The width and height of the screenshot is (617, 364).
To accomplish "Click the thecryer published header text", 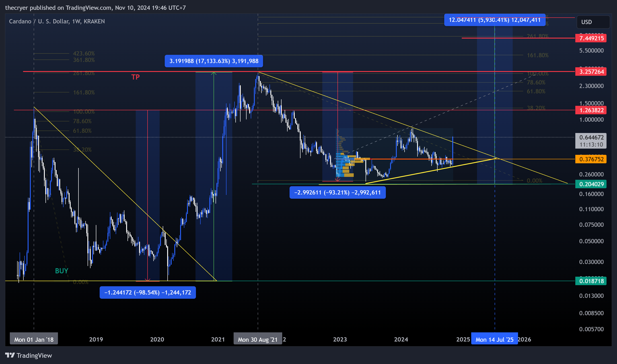I will tap(95, 8).
